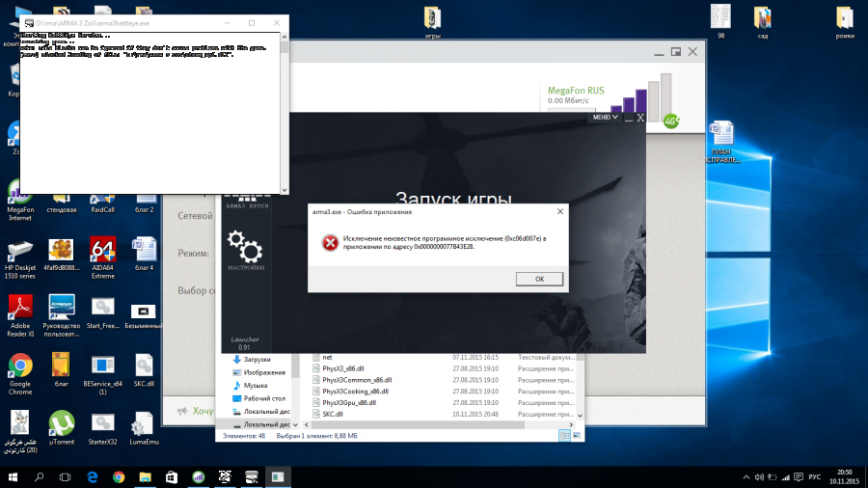Open Загрузки in Explorer navigation pane
Screen dimensions: 868x488
(257, 359)
